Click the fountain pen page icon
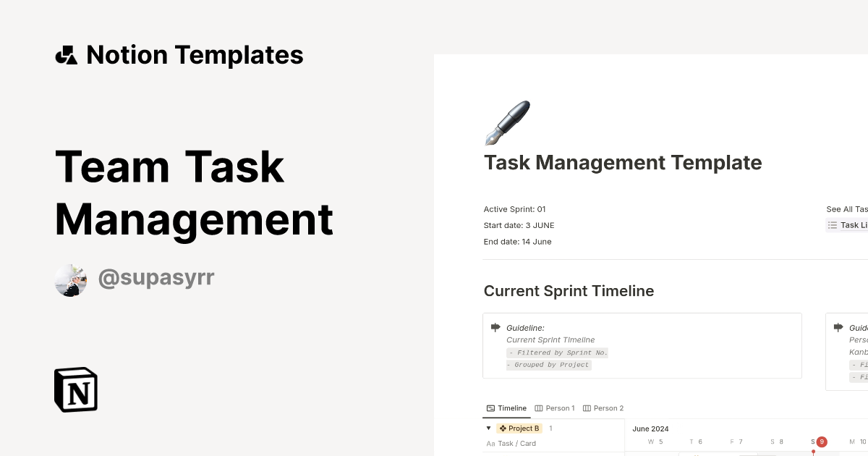 (x=506, y=122)
